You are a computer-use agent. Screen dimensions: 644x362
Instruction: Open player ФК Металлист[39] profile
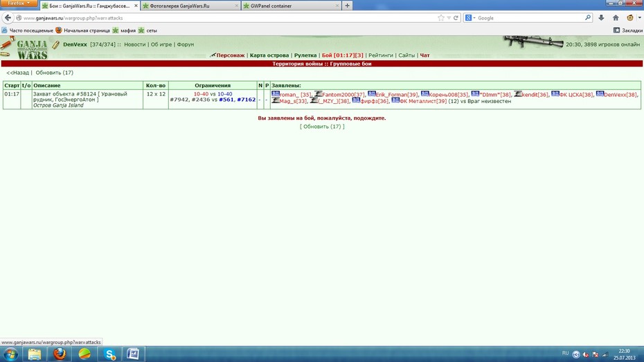423,101
